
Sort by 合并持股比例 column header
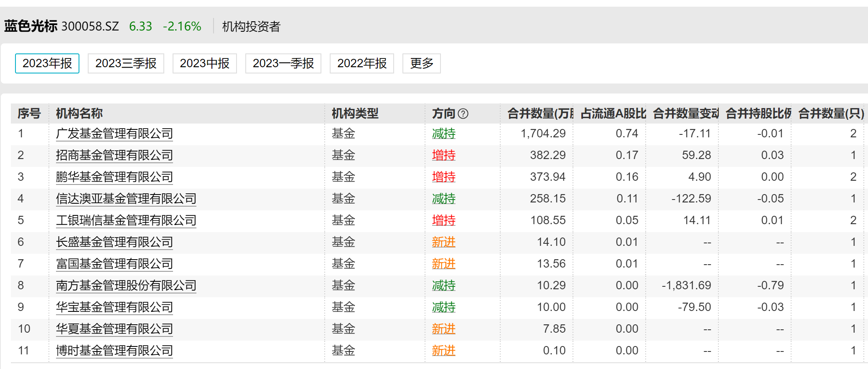pyautogui.click(x=759, y=114)
